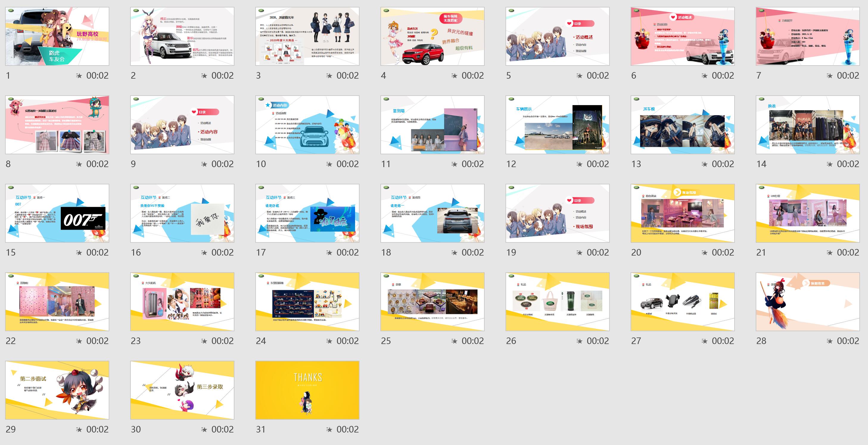Image resolution: width=868 pixels, height=445 pixels.
Task: Select the 目录 slide highlighting 活动内容
Action: tap(182, 125)
